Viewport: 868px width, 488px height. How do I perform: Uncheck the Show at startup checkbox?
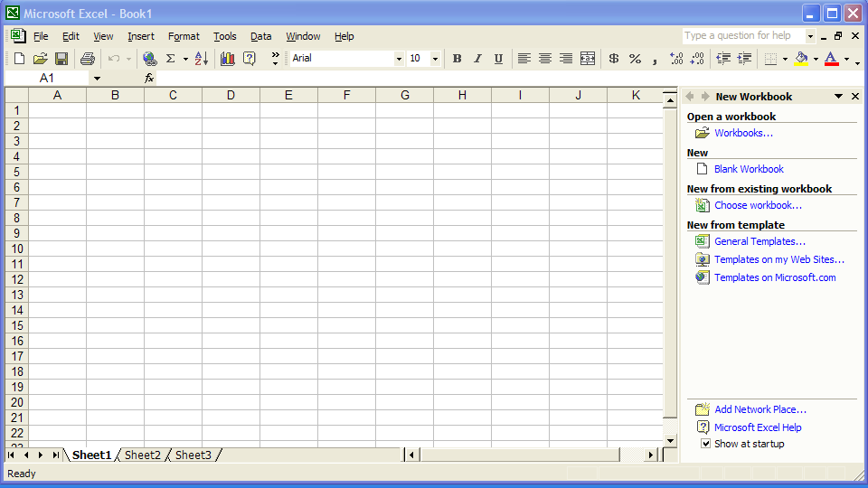pyautogui.click(x=706, y=444)
